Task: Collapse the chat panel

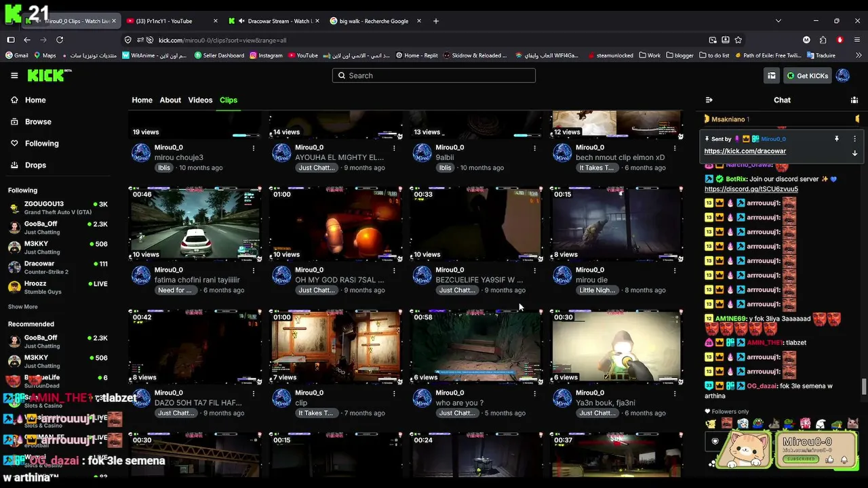Action: [709, 100]
